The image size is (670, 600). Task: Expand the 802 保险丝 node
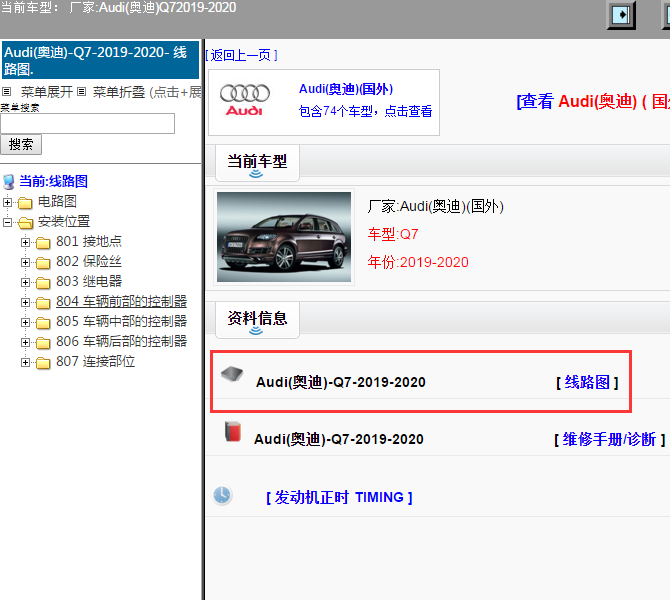point(25,262)
